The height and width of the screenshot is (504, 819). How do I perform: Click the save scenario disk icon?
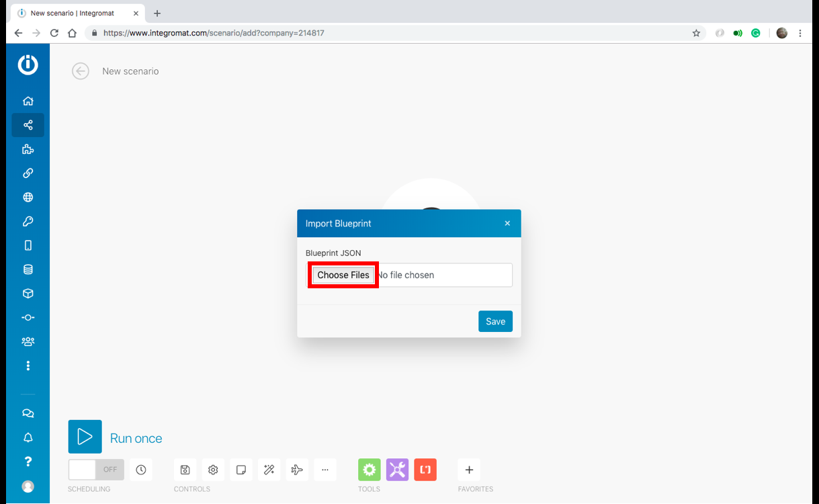click(185, 470)
